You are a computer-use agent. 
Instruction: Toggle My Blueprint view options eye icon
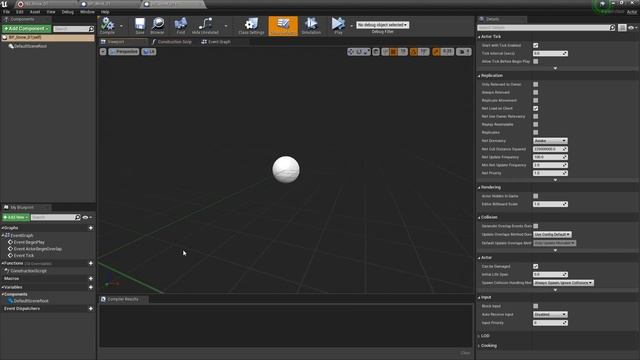pos(85,217)
